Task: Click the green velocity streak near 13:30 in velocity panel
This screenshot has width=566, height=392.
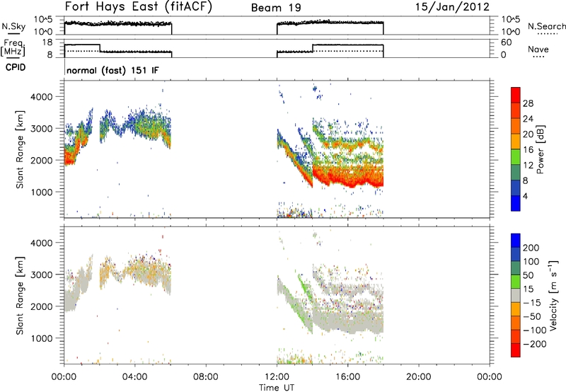Action: coord(305,289)
